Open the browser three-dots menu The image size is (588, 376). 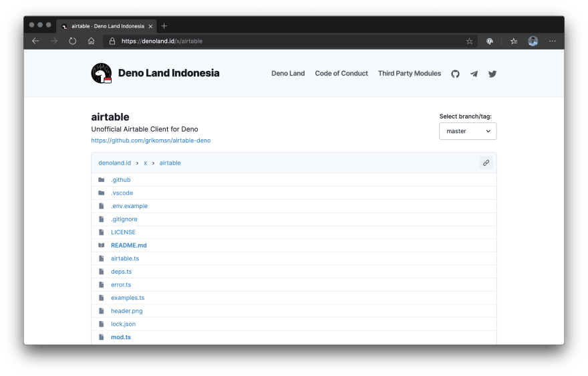click(x=553, y=41)
